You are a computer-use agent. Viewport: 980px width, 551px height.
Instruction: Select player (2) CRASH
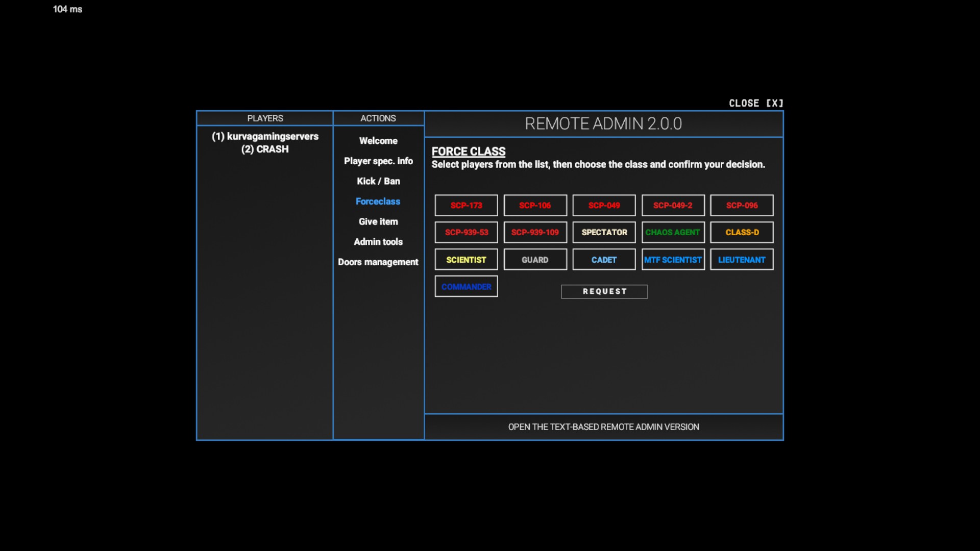tap(265, 149)
